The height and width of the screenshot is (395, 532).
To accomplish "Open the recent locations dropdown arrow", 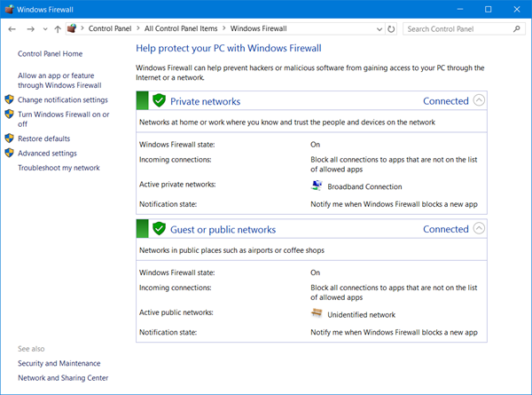I will click(43, 28).
